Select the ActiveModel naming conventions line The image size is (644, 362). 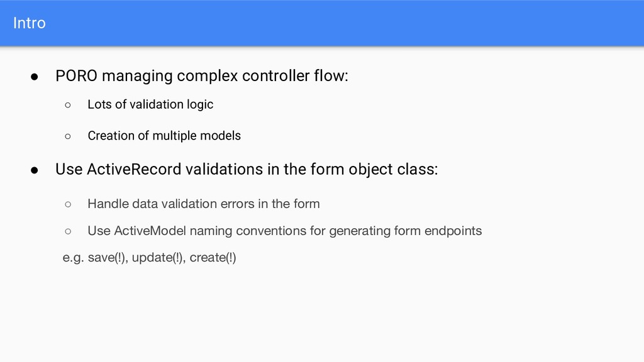pos(285,231)
